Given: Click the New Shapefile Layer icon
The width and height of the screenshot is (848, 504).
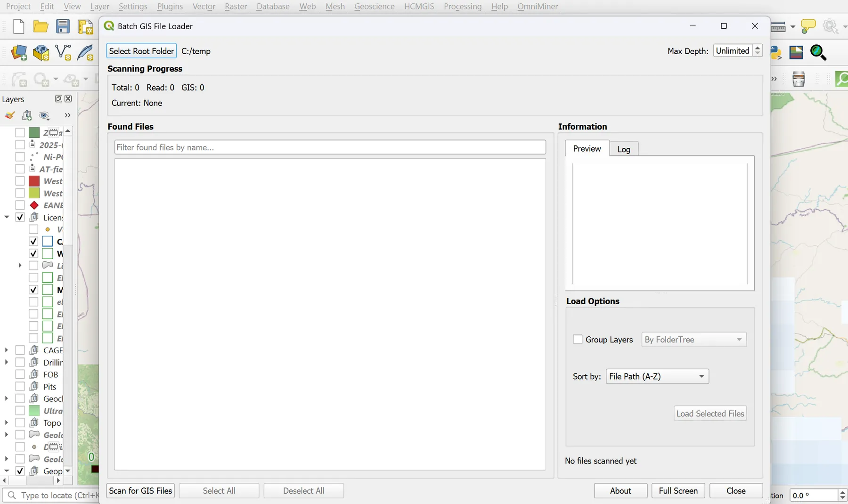Looking at the screenshot, I should pyautogui.click(x=63, y=52).
